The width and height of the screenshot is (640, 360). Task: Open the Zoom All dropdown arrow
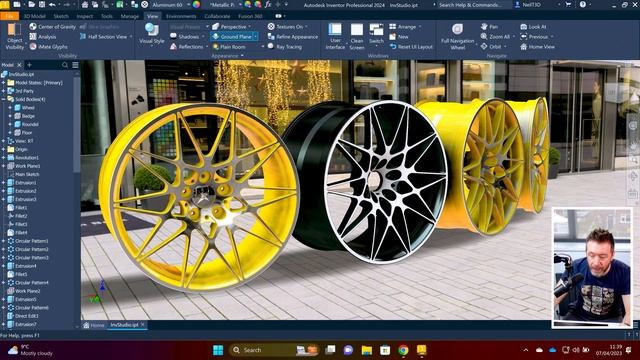tap(513, 37)
